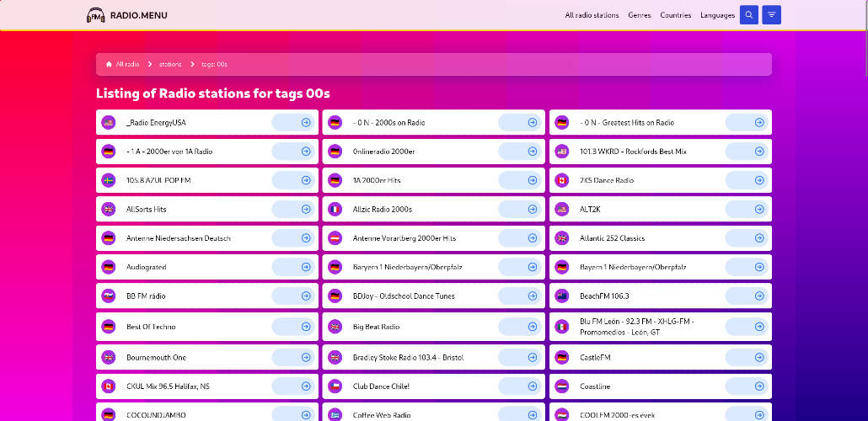868x421 pixels.
Task: Click the RADIO.MENU headphones logo
Action: (96, 15)
